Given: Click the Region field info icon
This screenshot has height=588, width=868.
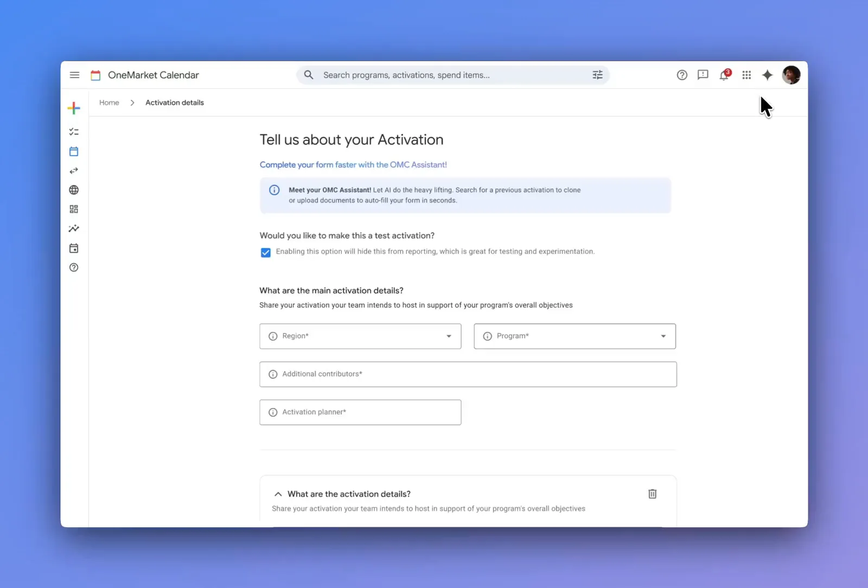Looking at the screenshot, I should [x=273, y=336].
